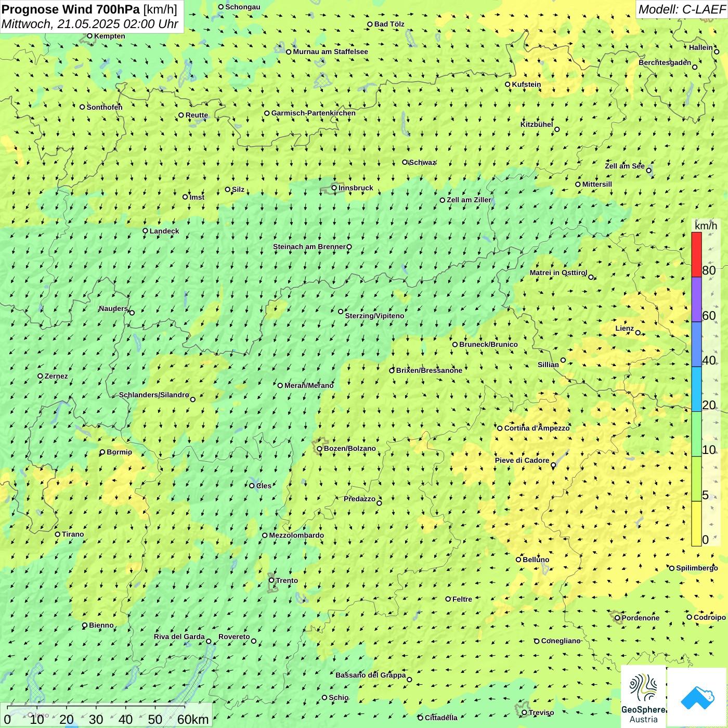Click the Matrei in Osttirol label
The width and height of the screenshot is (728, 728).
558,272
